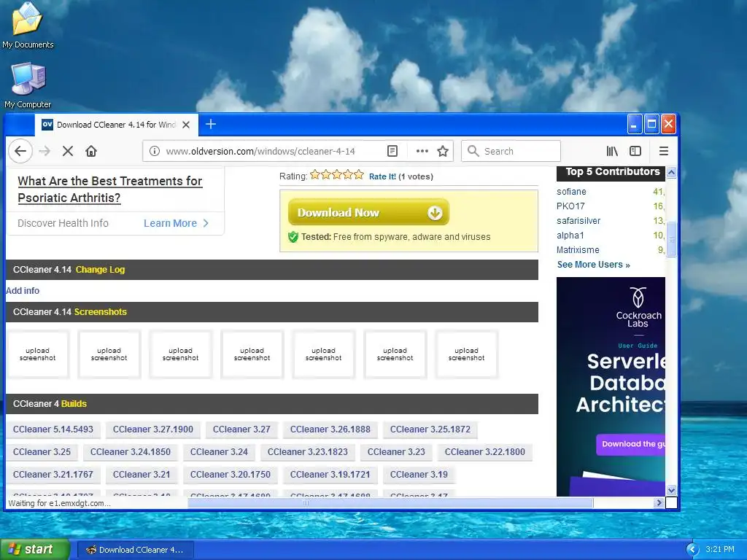Image resolution: width=747 pixels, height=560 pixels.
Task: Click the first rating star
Action: 315,175
